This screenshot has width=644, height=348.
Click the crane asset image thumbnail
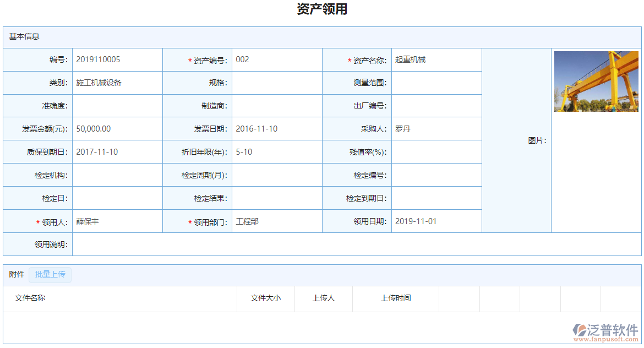point(596,81)
